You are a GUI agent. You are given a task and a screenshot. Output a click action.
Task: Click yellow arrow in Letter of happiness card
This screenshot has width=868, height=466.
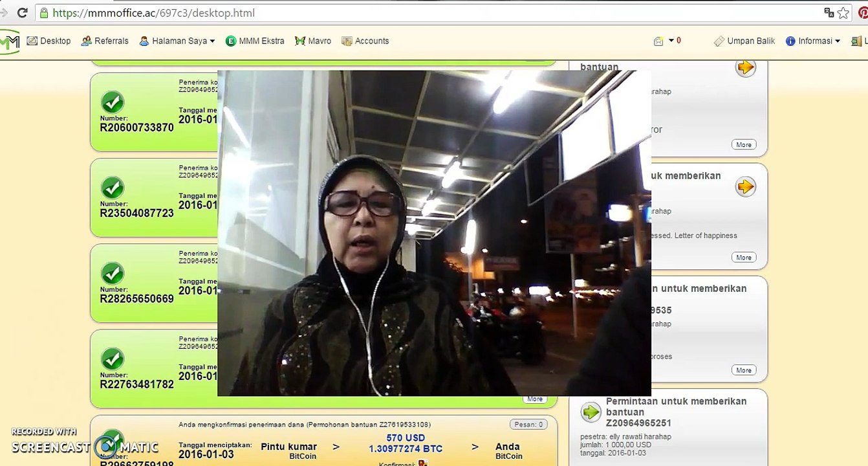[746, 187]
